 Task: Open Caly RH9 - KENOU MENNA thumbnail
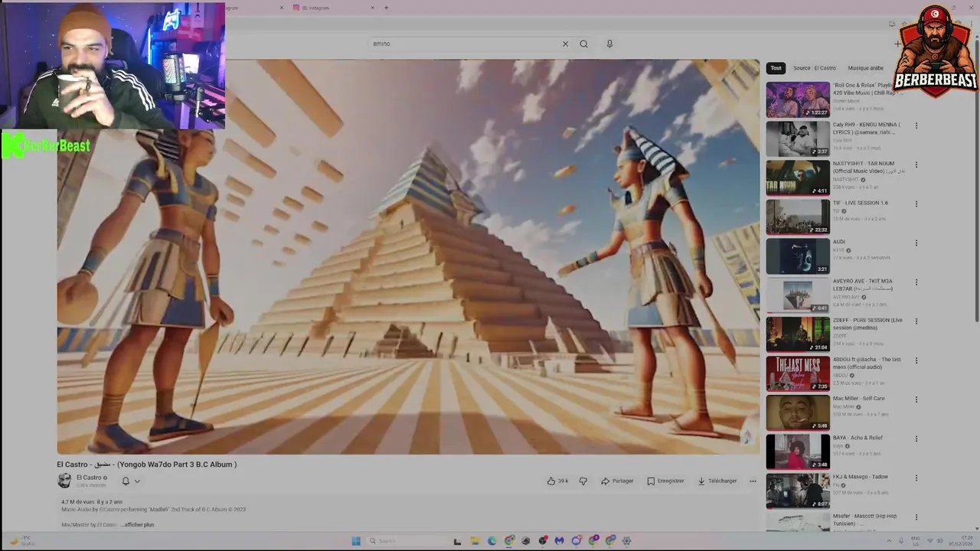tap(798, 139)
